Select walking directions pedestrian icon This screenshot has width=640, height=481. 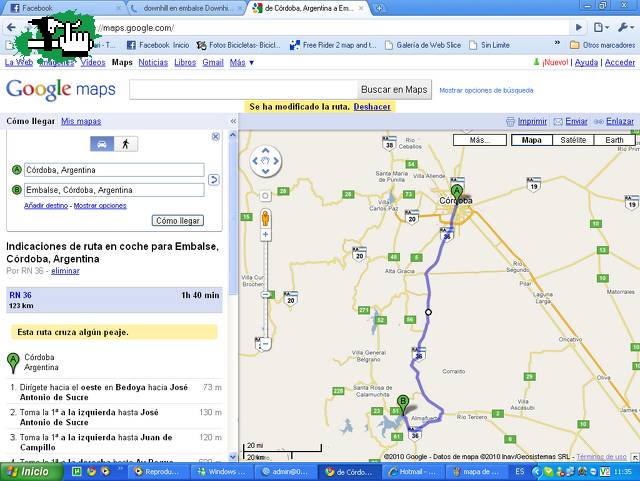(x=126, y=144)
